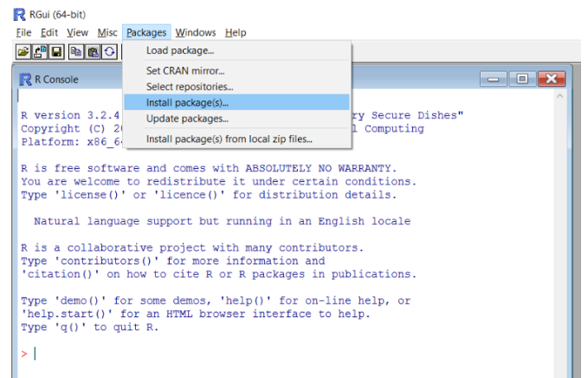Click the line starting 'Type 'license()''
Screen dimensions: 588x378
tap(209, 195)
